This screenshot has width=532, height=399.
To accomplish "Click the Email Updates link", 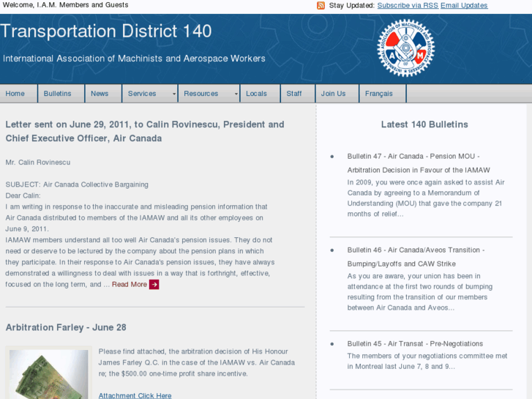I will (464, 6).
